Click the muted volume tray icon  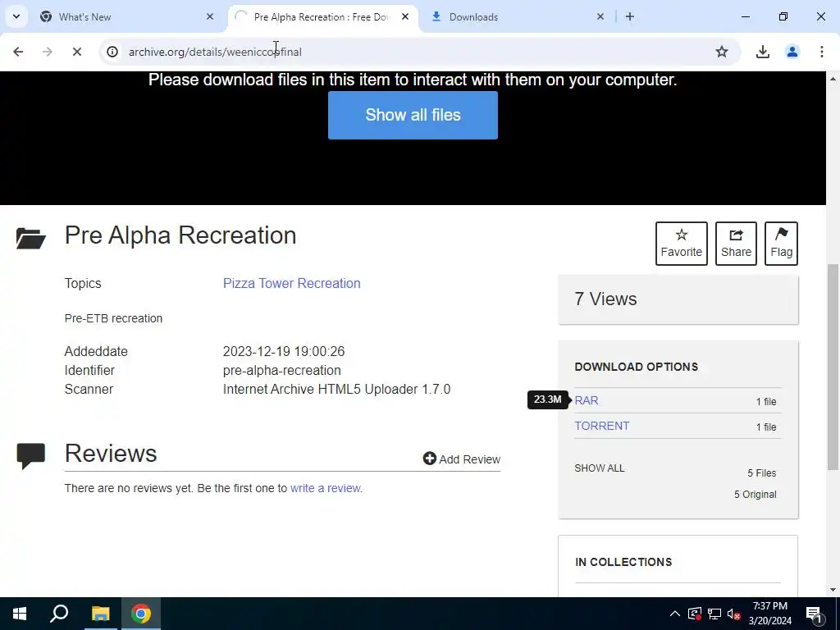pyautogui.click(x=733, y=614)
